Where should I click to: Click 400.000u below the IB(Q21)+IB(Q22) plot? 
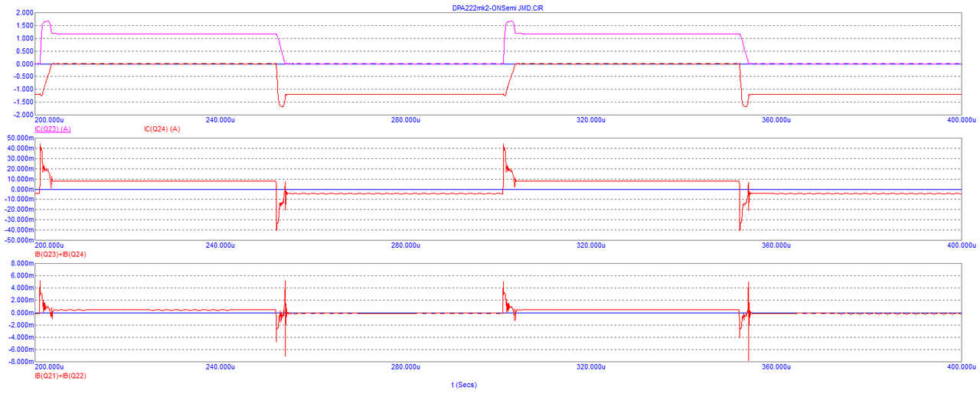(x=961, y=368)
